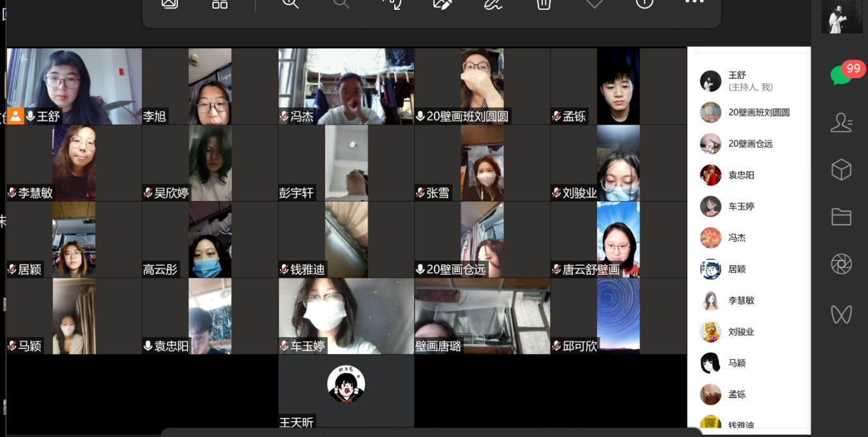Select the draw pen icon in the toolbar
868x437 pixels.
click(493, 3)
